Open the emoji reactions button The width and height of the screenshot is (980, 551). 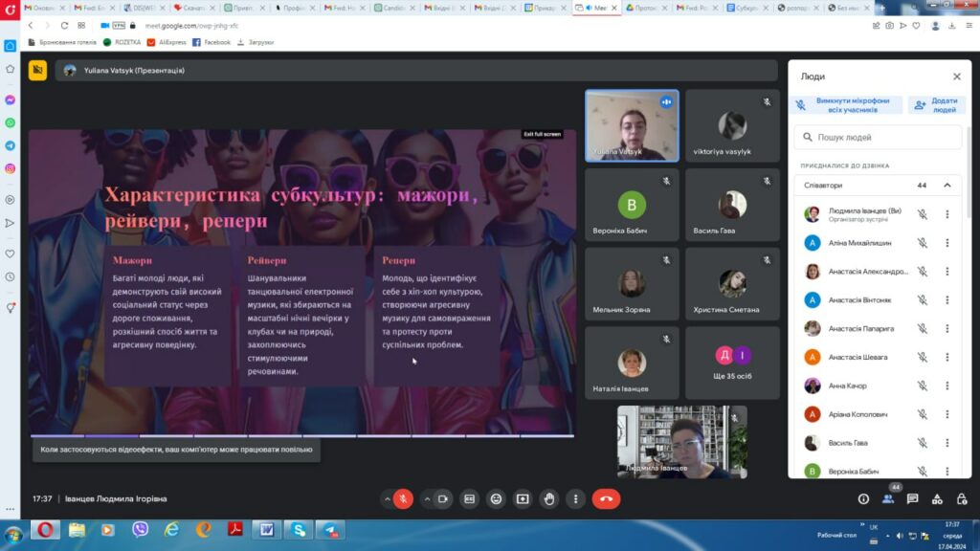[496, 499]
